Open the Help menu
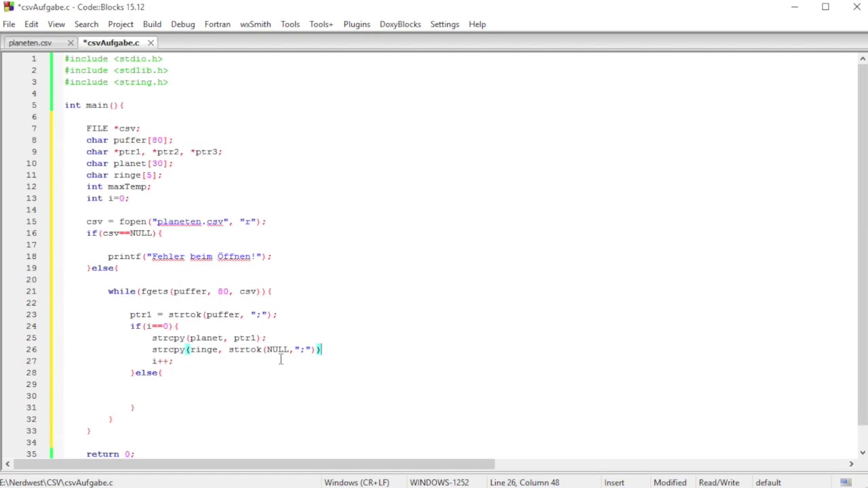Image resolution: width=868 pixels, height=488 pixels. [x=477, y=24]
